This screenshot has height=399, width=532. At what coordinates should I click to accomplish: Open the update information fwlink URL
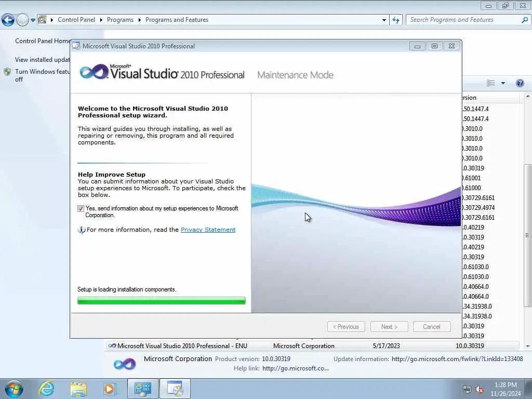tap(457, 358)
